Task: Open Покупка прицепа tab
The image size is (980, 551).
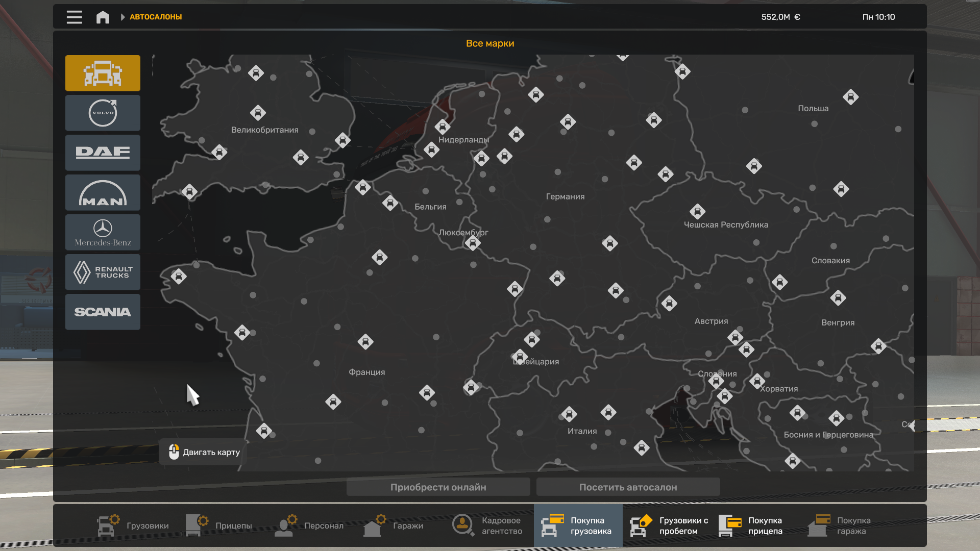Action: (x=751, y=525)
